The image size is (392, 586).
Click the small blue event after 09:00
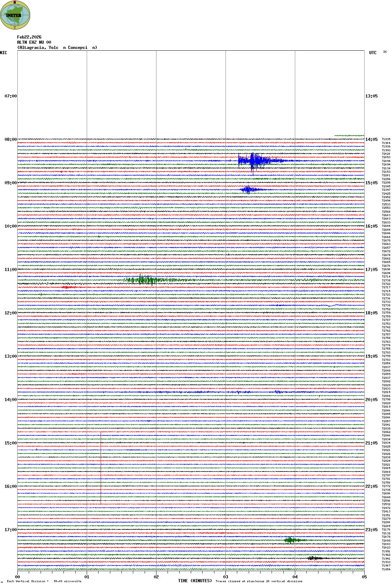point(249,189)
